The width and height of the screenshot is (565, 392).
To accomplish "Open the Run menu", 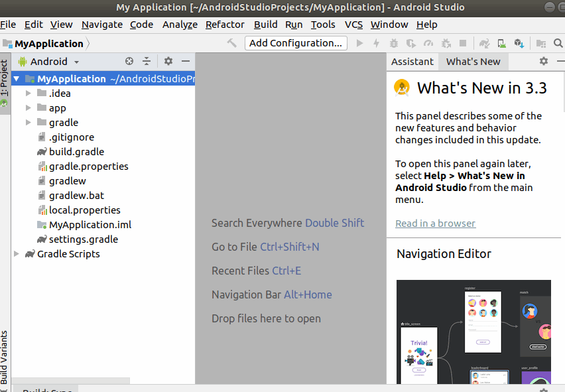I will point(294,25).
